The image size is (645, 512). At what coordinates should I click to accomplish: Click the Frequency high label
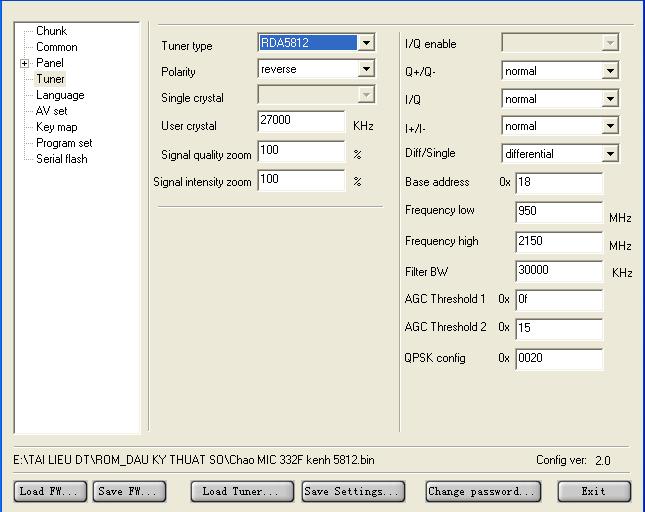pos(442,241)
